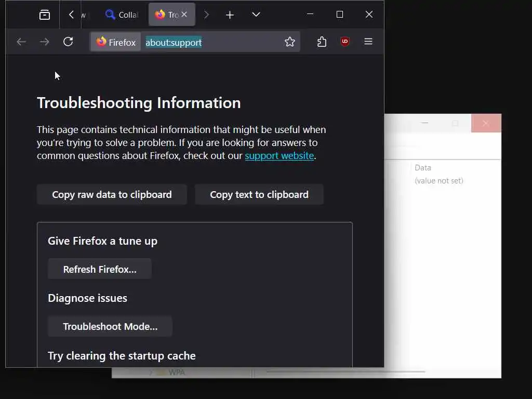The image size is (532, 399).
Task: Click the Troubleshoot Mode button
Action: 110,326
